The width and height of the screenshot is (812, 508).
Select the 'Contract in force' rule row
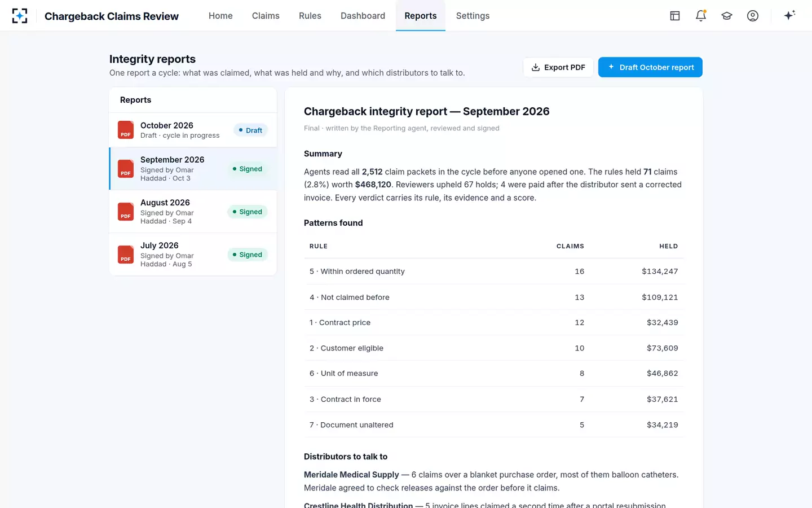tap(494, 399)
